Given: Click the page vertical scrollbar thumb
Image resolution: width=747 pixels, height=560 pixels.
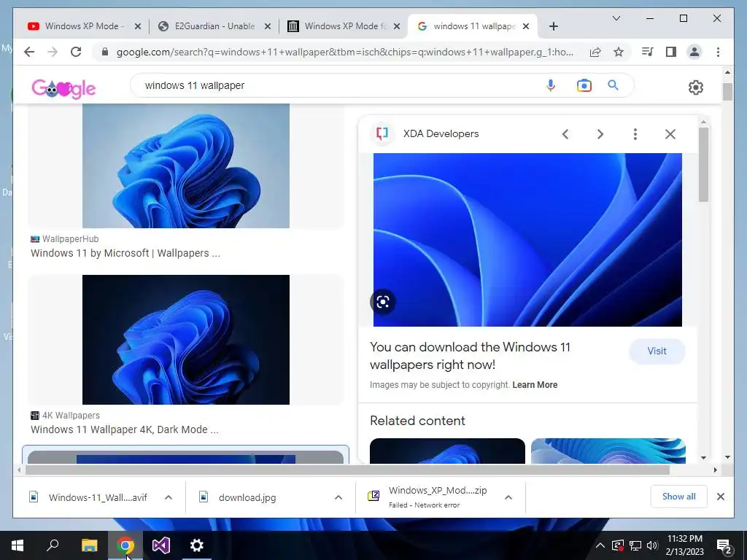Looking at the screenshot, I should (727, 92).
